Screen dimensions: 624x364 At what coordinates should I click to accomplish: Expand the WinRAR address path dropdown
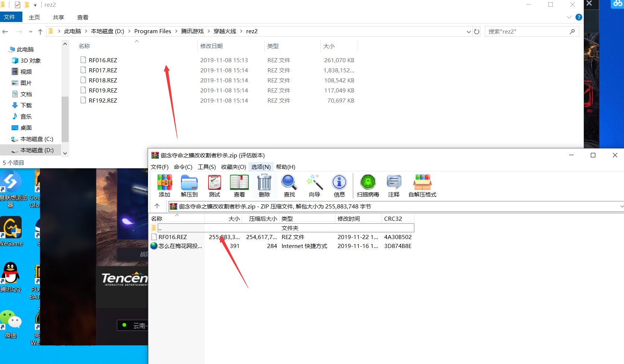[x=621, y=206]
